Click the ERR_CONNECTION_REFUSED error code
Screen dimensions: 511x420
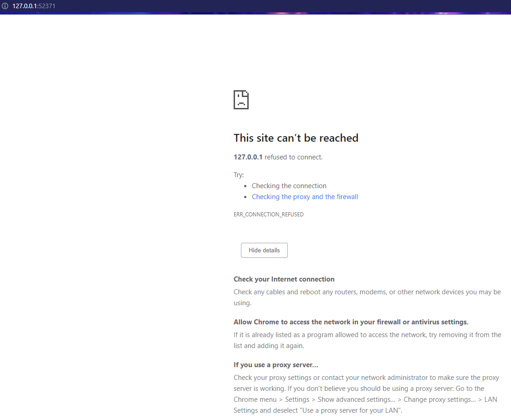[268, 214]
